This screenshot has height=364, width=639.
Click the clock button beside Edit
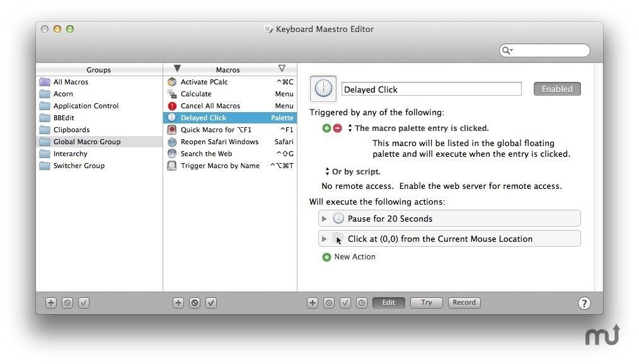coord(362,303)
